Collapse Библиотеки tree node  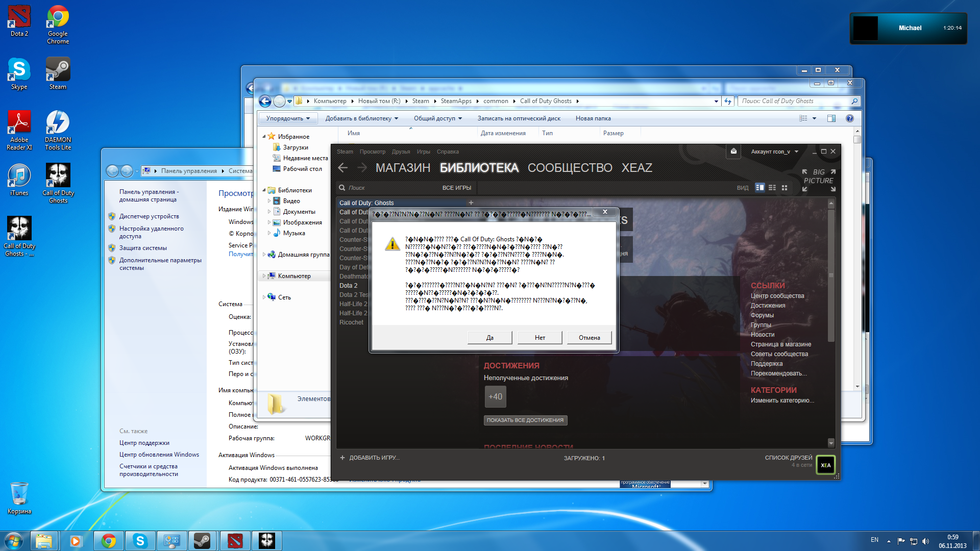click(264, 190)
